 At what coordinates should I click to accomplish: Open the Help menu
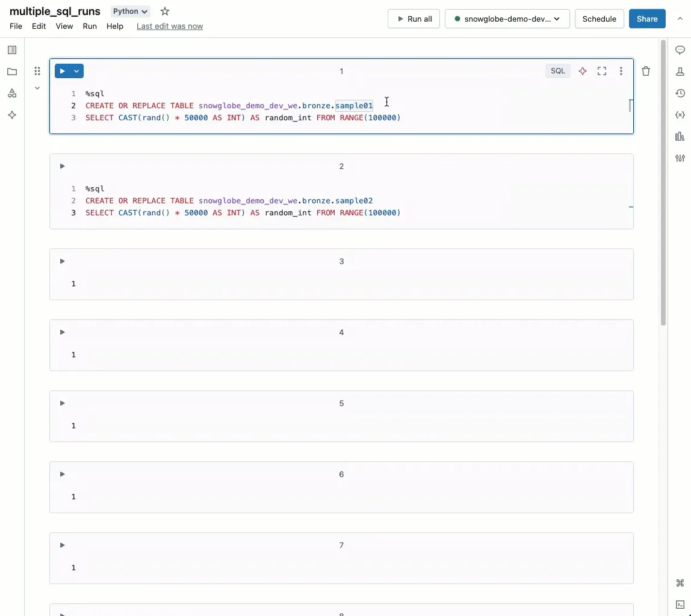pos(114,26)
